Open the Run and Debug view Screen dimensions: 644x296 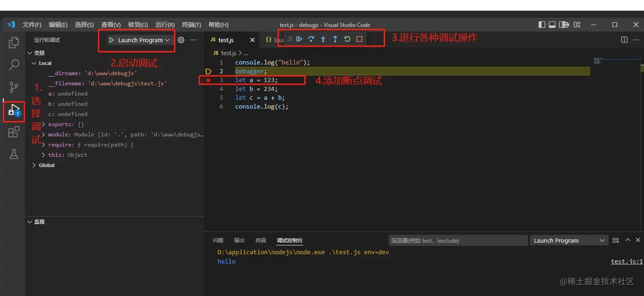[x=14, y=110]
